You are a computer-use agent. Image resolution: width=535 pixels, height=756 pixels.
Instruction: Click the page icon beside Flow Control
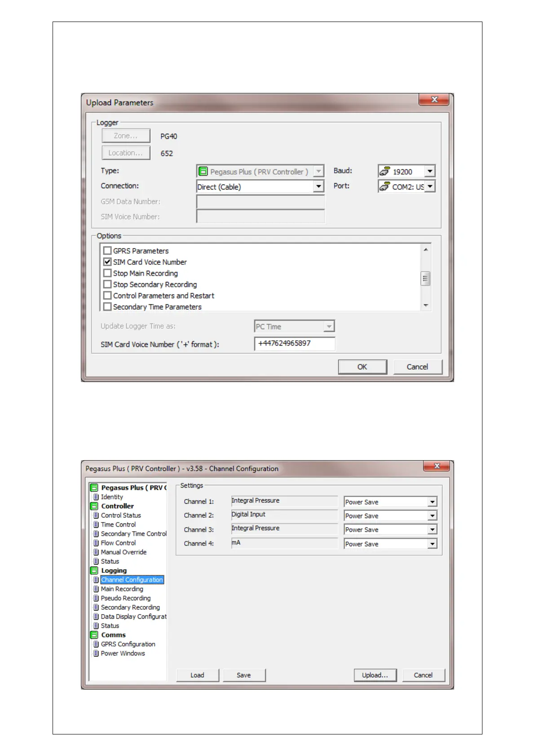point(96,543)
